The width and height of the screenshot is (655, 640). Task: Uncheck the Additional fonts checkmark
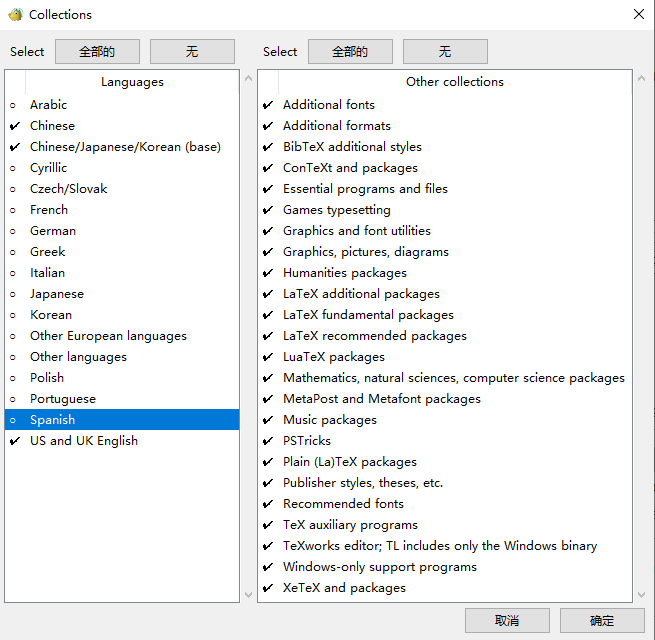click(x=268, y=105)
